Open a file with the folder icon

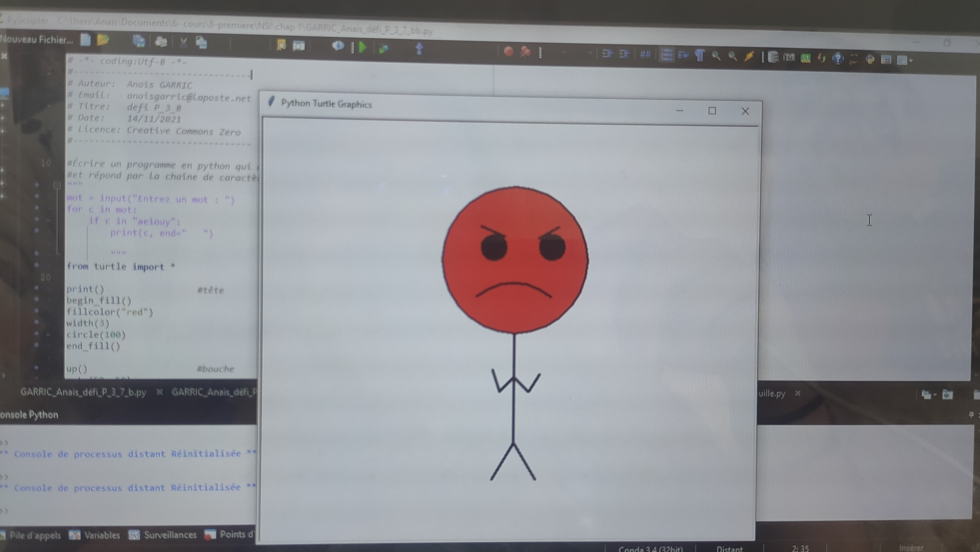point(103,40)
